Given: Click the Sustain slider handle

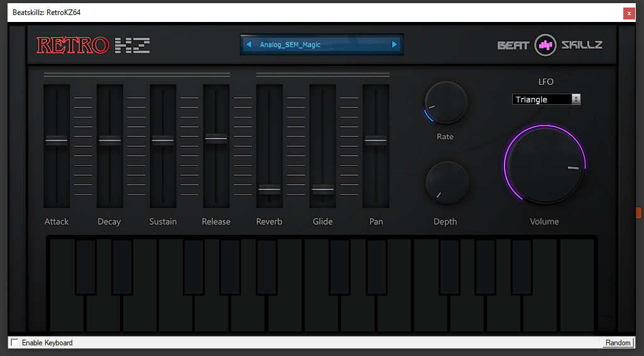Looking at the screenshot, I should coord(163,141).
